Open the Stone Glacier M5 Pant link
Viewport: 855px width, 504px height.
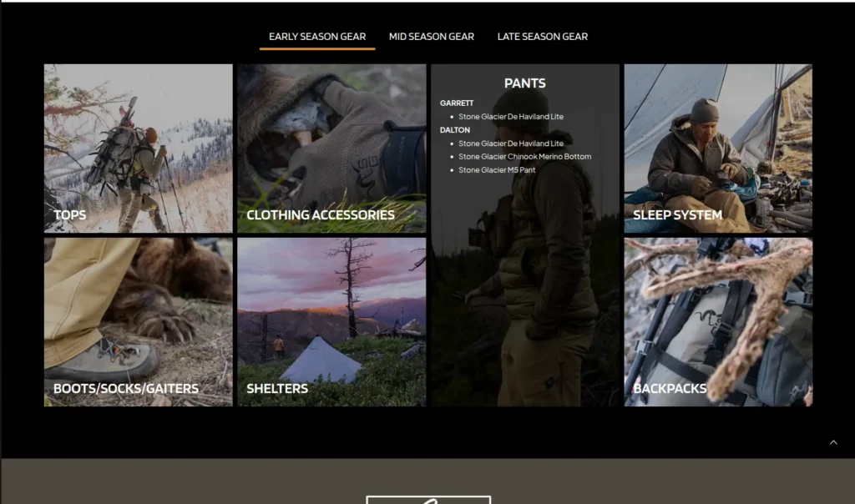pyautogui.click(x=497, y=170)
